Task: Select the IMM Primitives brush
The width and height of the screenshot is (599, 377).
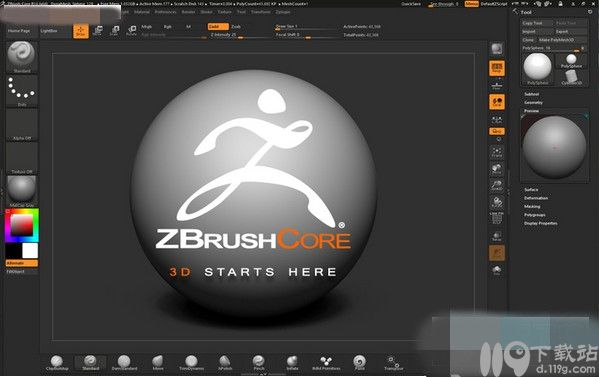Action: (x=326, y=362)
